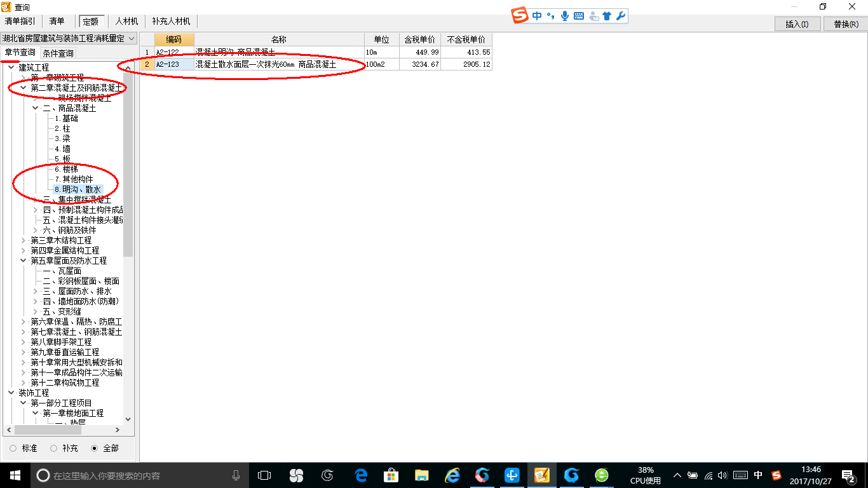The height and width of the screenshot is (488, 868).
Task: Collapse the 二、商品混凝土 node
Action: coord(36,108)
